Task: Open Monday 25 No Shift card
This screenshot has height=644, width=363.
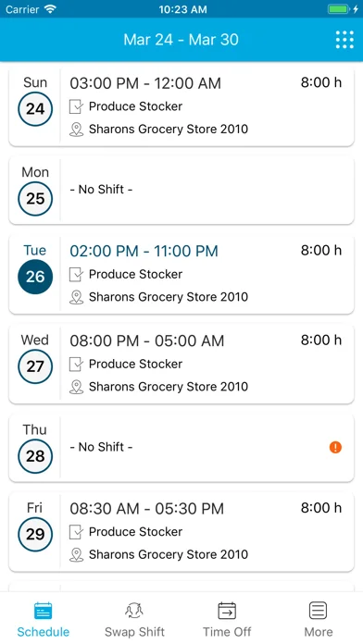Action: click(x=181, y=190)
